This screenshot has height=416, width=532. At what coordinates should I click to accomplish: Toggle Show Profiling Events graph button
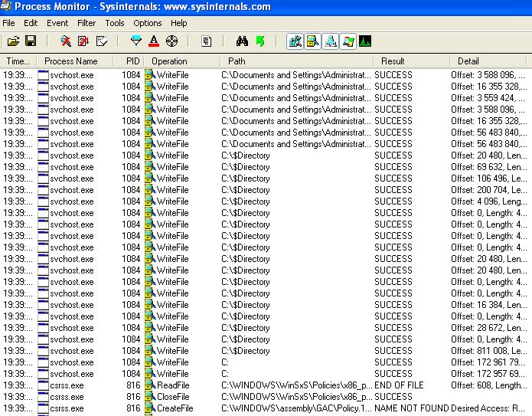365,41
